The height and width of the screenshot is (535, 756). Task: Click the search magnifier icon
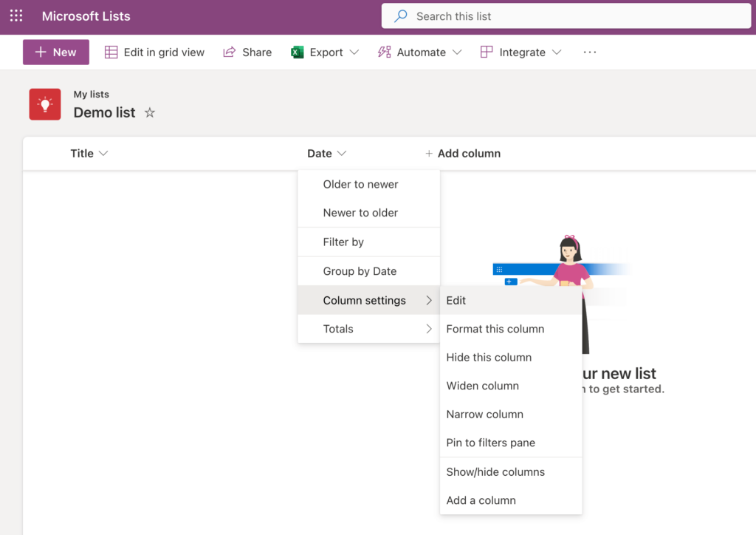point(400,16)
